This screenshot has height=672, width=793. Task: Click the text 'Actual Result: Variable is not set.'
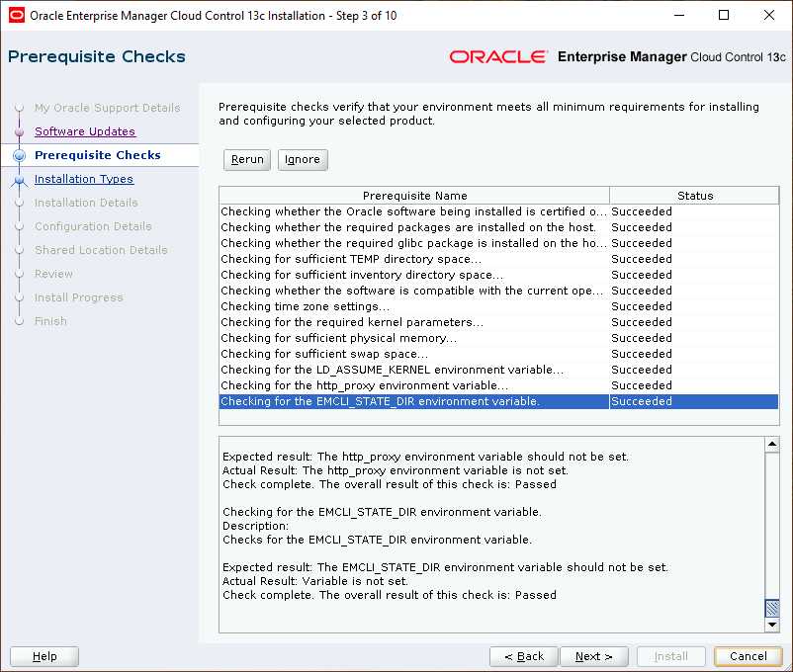click(x=315, y=581)
